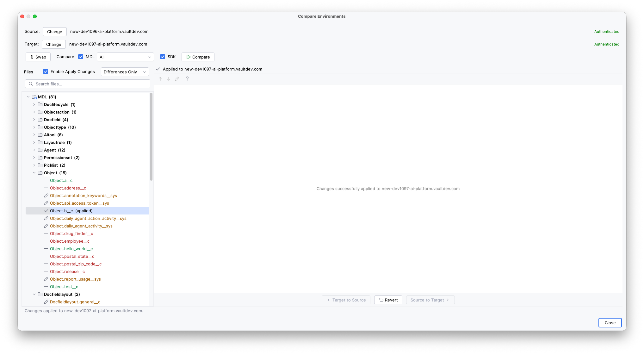Click the pencil icon beside Docfieldlayout.general__c
This screenshot has width=644, height=354.
tap(46, 302)
